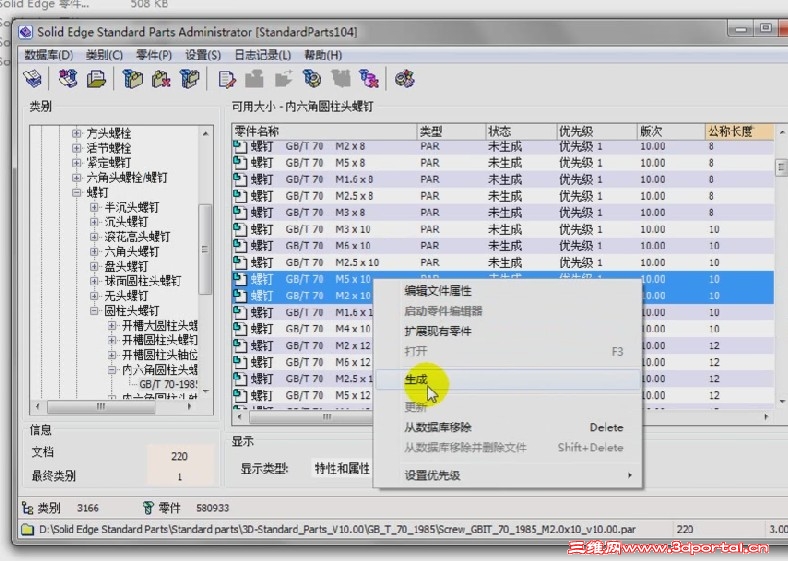Viewport: 788px width, 561px height.
Task: Choose 生成 in the context menu
Action: (x=508, y=380)
